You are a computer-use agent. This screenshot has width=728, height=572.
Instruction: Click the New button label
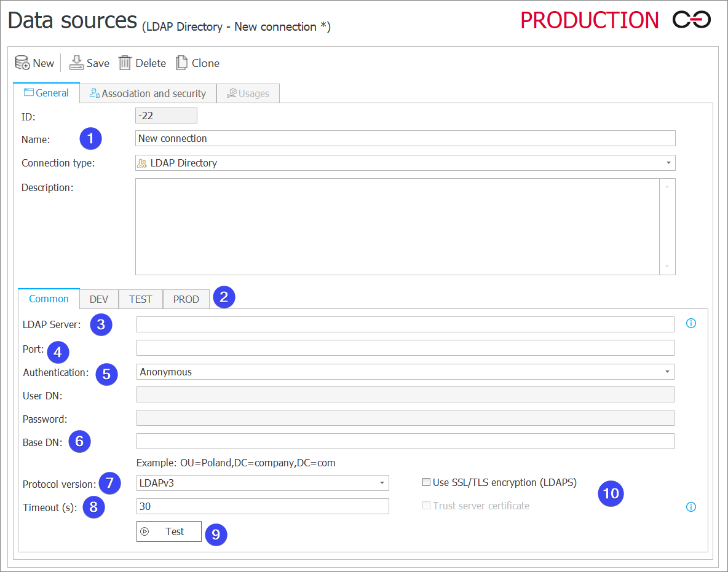coord(44,63)
